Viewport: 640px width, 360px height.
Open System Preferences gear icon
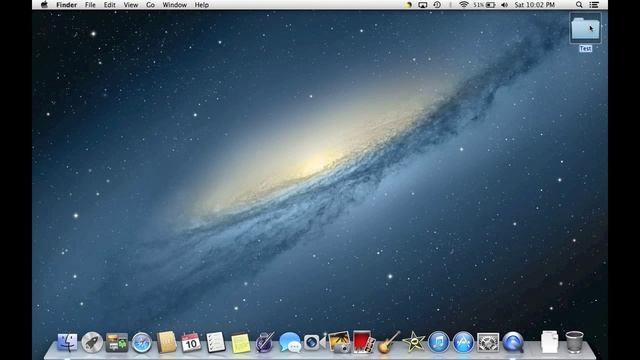(x=488, y=342)
